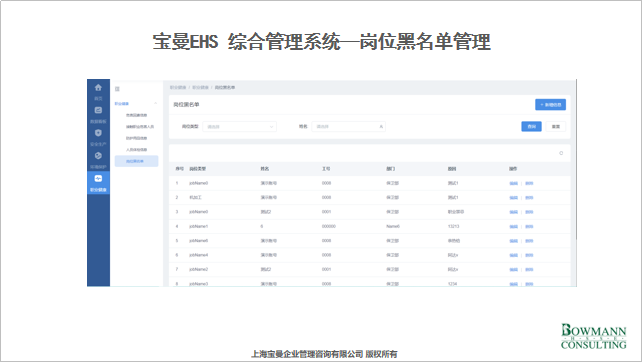
Task: Click delete link for the jobName6 row
Action: 529,241
